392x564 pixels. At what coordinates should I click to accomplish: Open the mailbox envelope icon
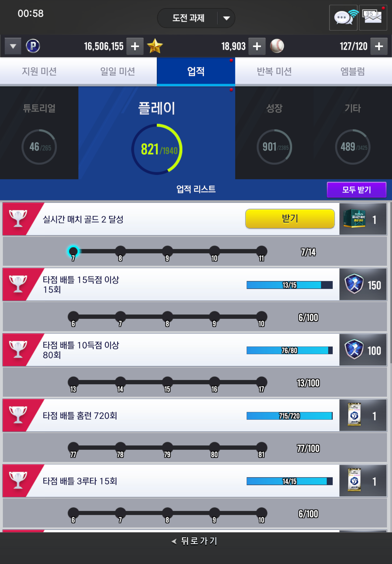pos(373,18)
